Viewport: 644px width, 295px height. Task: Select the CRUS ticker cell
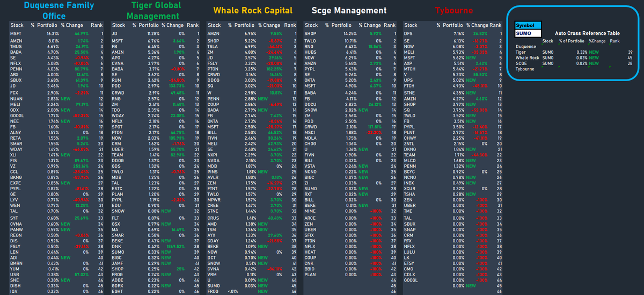tap(214, 218)
